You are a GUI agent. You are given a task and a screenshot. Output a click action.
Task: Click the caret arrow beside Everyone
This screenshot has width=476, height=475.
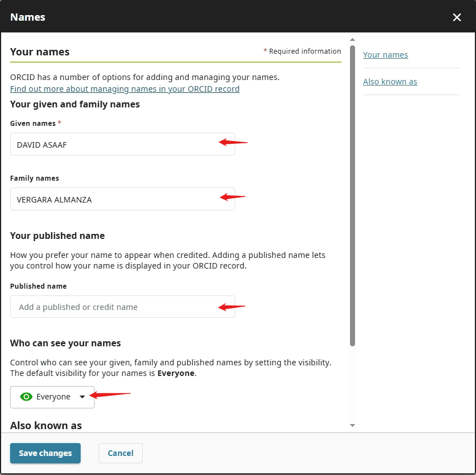(82, 397)
